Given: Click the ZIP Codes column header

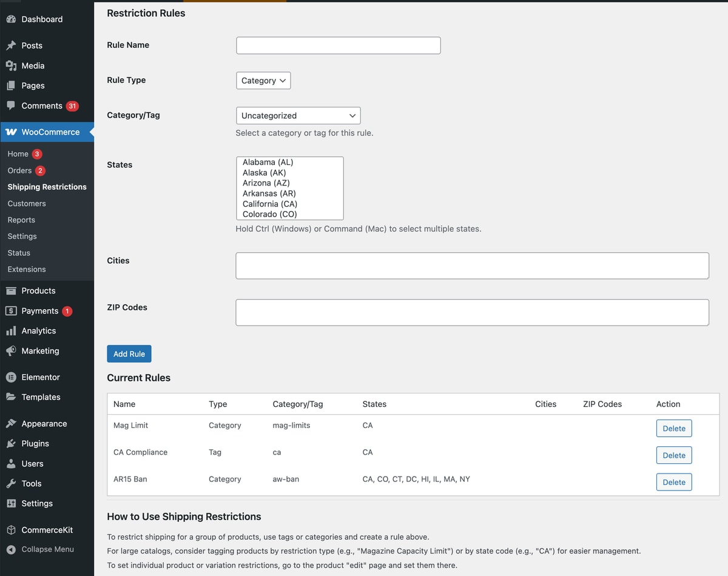Looking at the screenshot, I should (602, 404).
